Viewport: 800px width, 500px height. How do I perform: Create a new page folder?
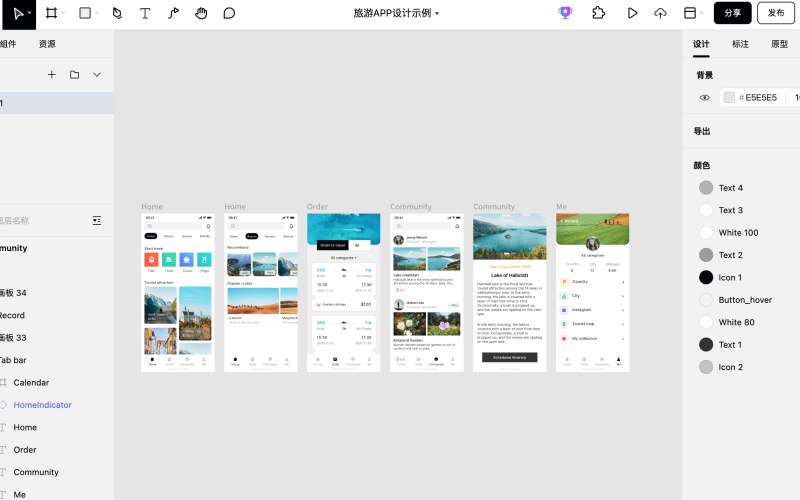click(x=74, y=74)
